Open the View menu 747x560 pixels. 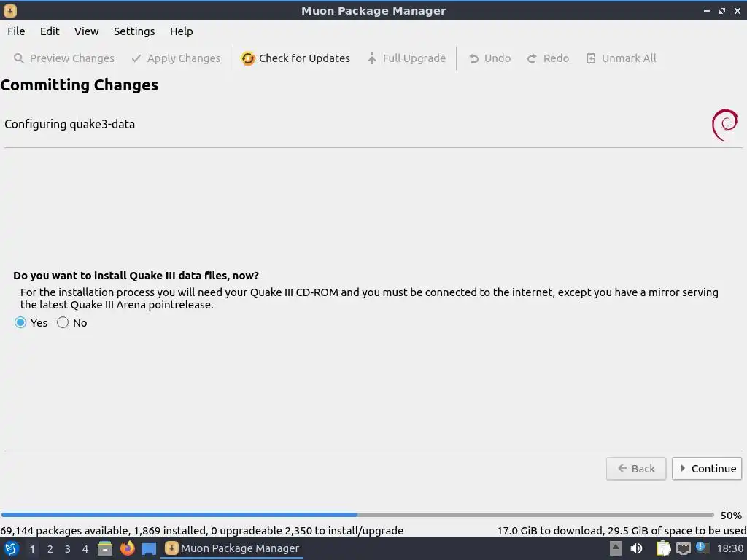point(86,31)
